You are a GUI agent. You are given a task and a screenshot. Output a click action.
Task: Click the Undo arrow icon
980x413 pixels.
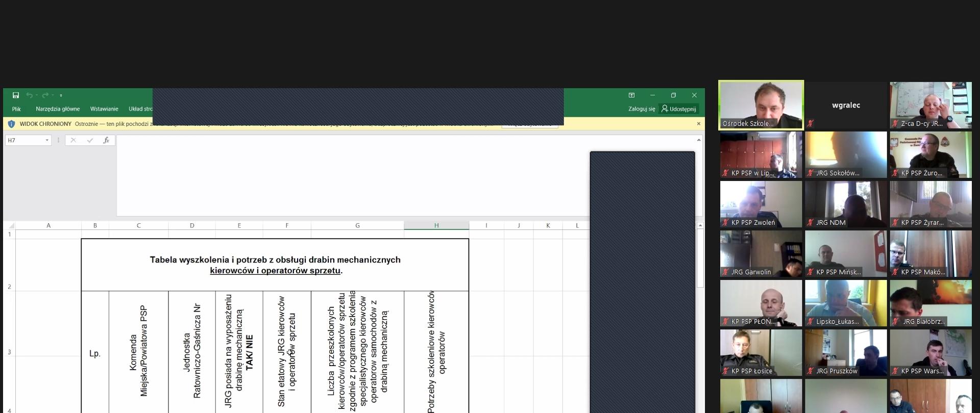point(30,95)
